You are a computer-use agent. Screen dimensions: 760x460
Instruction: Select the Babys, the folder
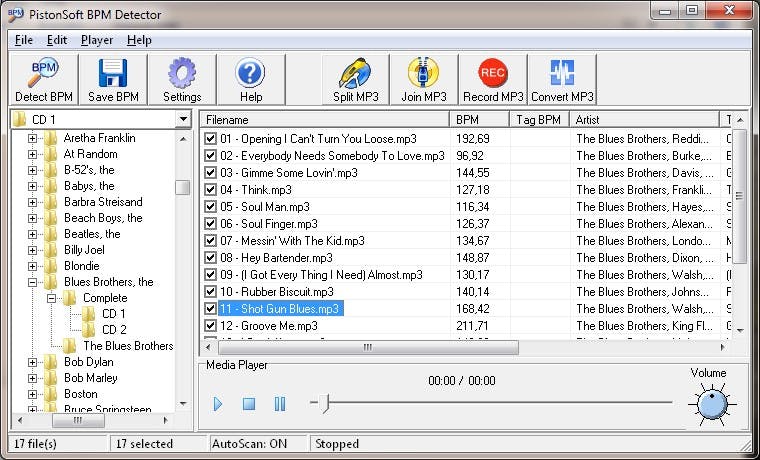pyautogui.click(x=89, y=186)
